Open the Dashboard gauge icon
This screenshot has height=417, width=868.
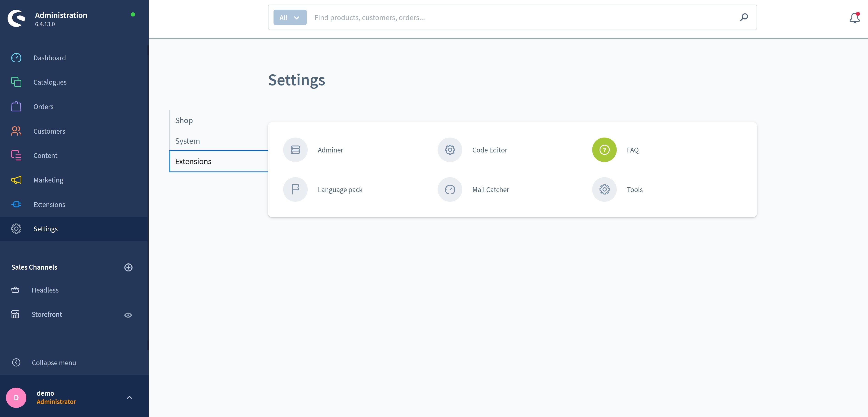pos(16,58)
